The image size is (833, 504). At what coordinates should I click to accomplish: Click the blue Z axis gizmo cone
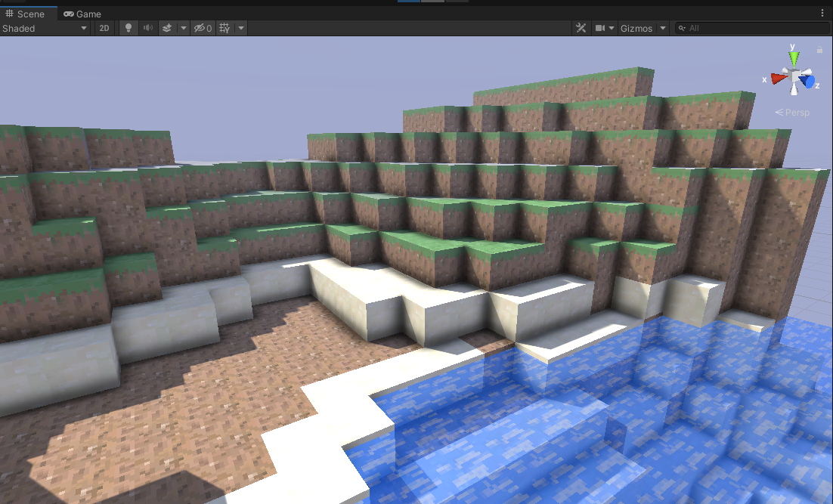pyautogui.click(x=808, y=82)
